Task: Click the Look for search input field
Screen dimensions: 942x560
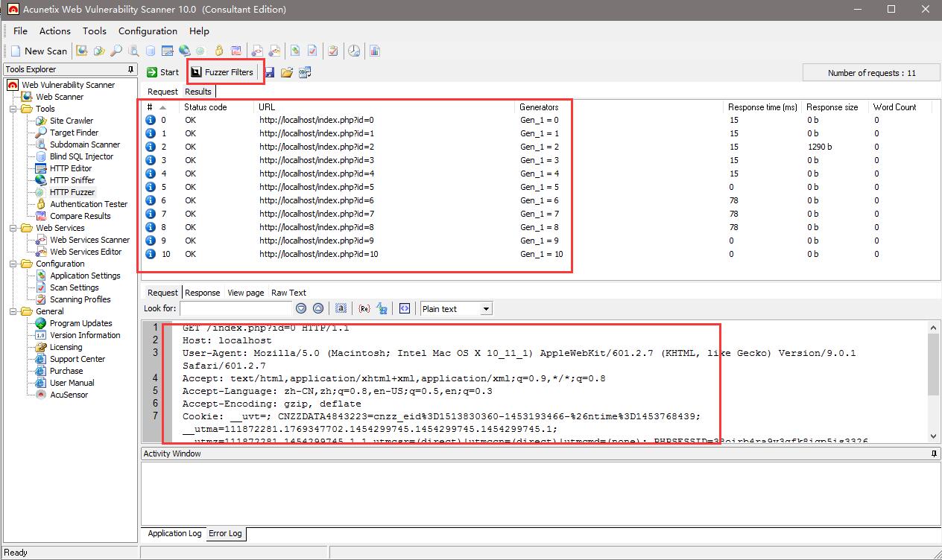Action: [x=235, y=308]
